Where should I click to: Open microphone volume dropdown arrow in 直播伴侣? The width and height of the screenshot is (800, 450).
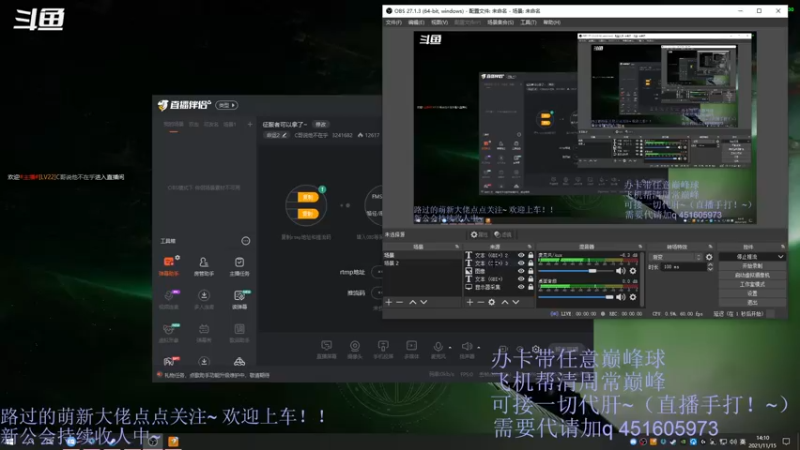click(449, 347)
